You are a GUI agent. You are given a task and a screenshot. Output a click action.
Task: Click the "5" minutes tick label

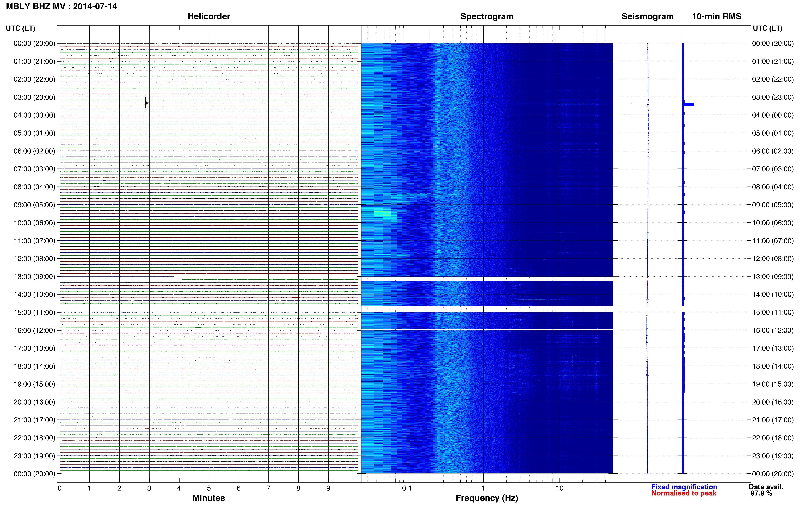tap(209, 488)
